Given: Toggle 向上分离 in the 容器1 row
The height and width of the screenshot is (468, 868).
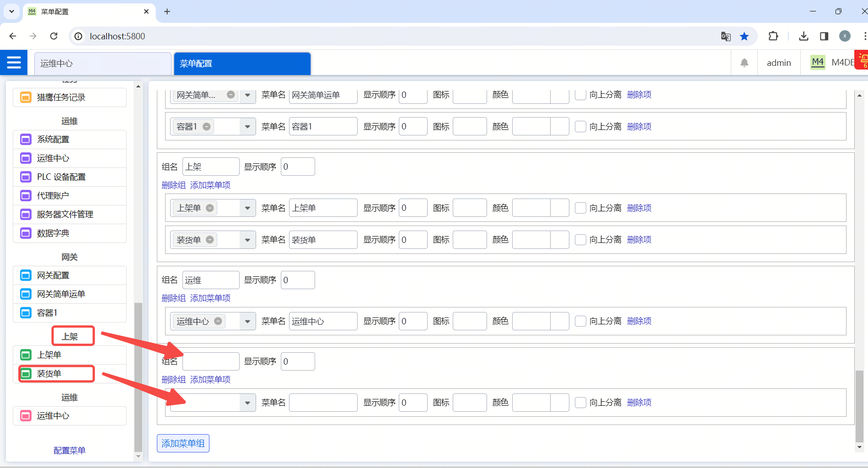Looking at the screenshot, I should [x=580, y=127].
